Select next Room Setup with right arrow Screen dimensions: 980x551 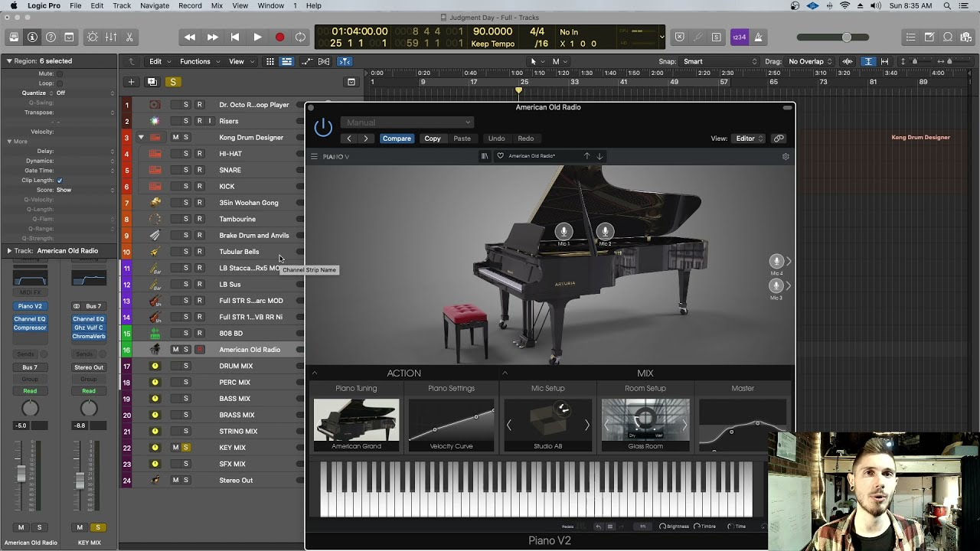click(684, 425)
